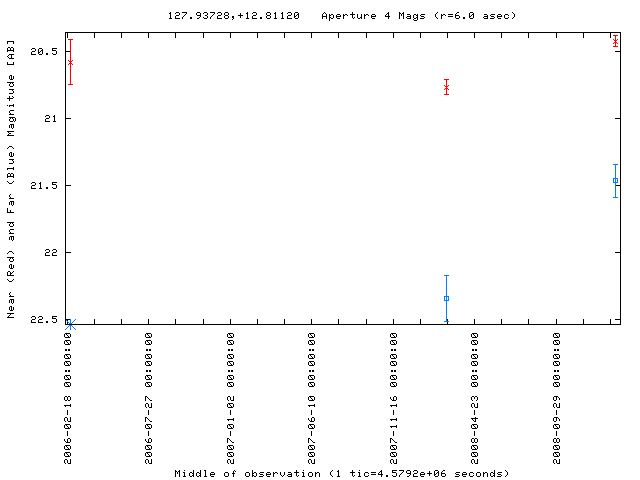Click the date label '2008-04-23 00:00:00'
The image size is (640, 480).
pos(474,398)
